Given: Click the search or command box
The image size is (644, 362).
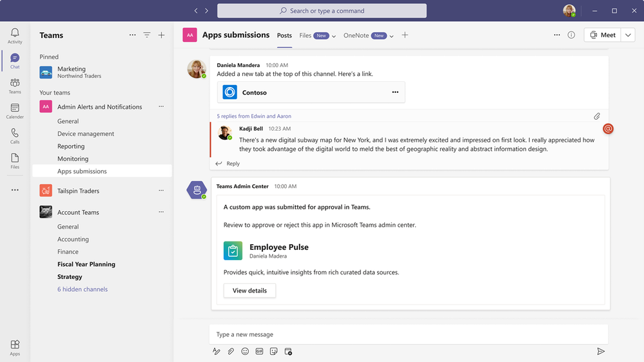Looking at the screenshot, I should coord(322,11).
